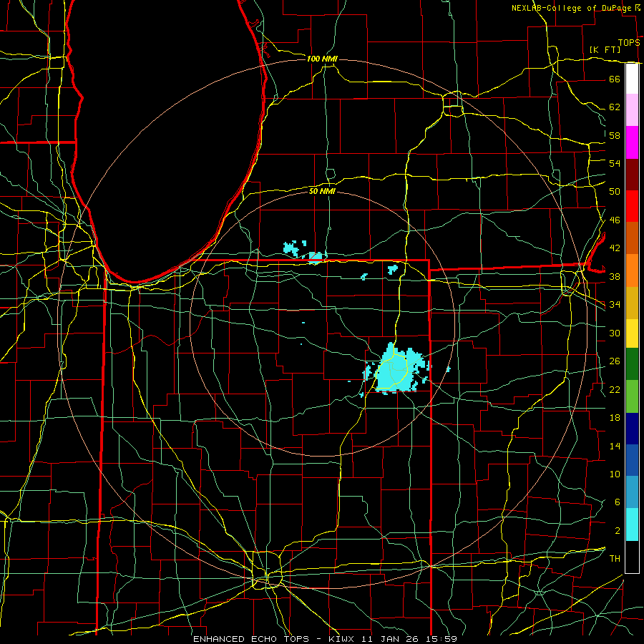
Task: Select the bright red legend swatch
Action: pos(632,206)
